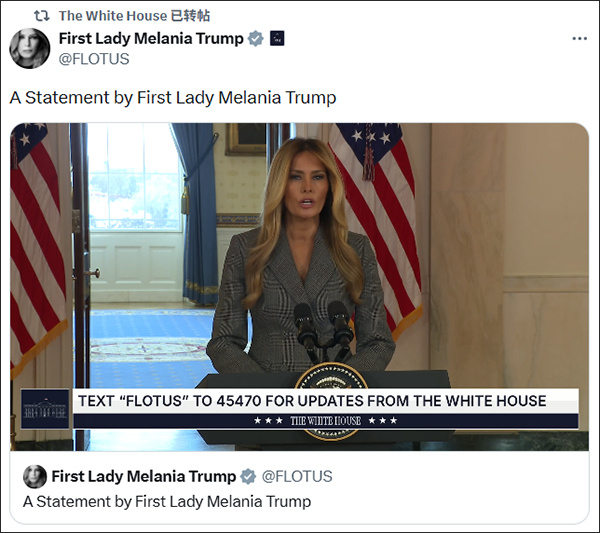Image resolution: width=600 pixels, height=533 pixels.
Task: Click the dark square affiliation badge
Action: 277,38
